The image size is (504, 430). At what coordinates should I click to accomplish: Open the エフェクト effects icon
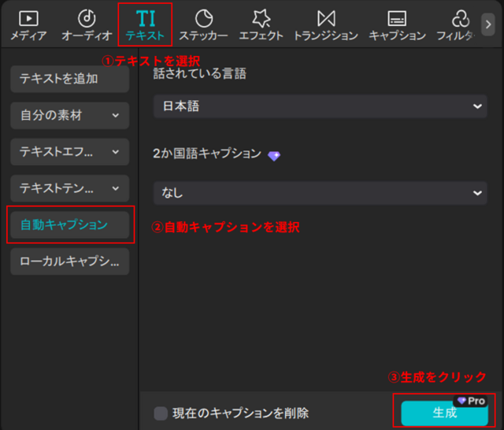point(261,24)
